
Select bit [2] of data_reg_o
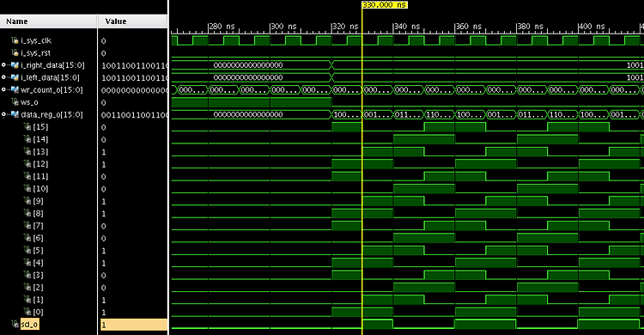38,287
